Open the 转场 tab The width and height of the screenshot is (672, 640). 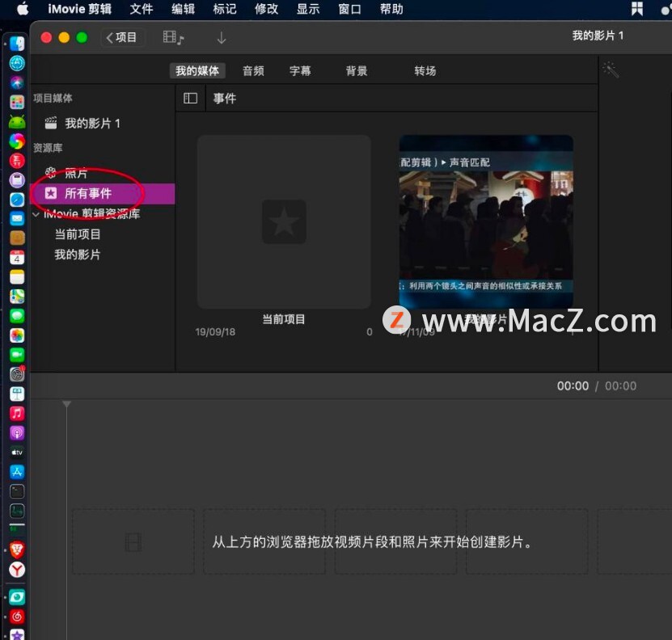click(x=425, y=70)
